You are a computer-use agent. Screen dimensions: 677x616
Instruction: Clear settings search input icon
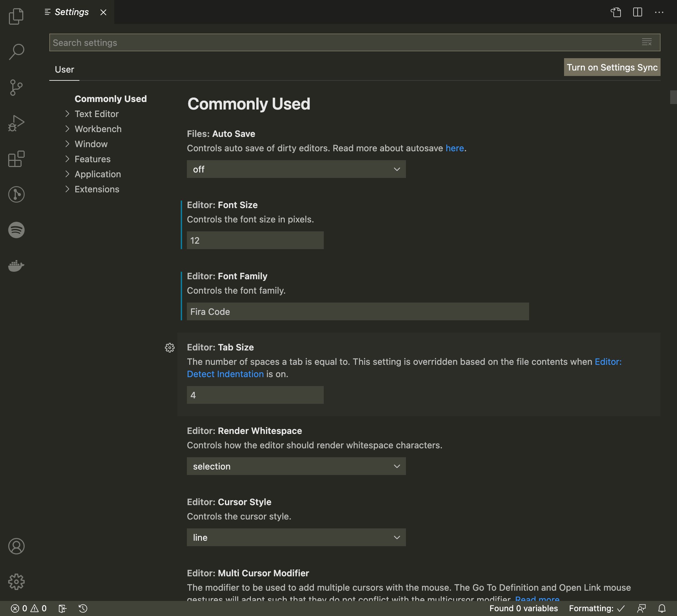[647, 42]
